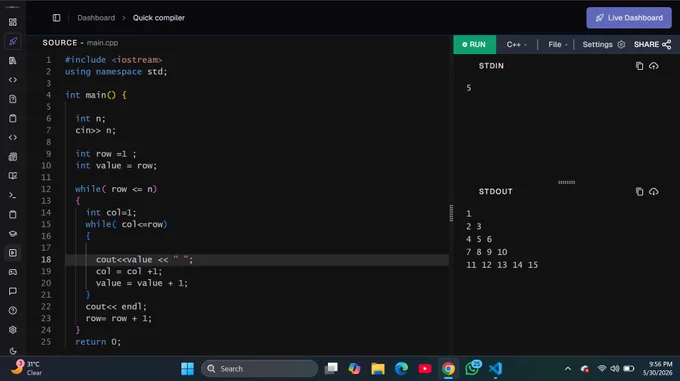Viewport: 680px width, 381px height.
Task: Click the Quick compiler breadcrumb
Action: pyautogui.click(x=159, y=18)
